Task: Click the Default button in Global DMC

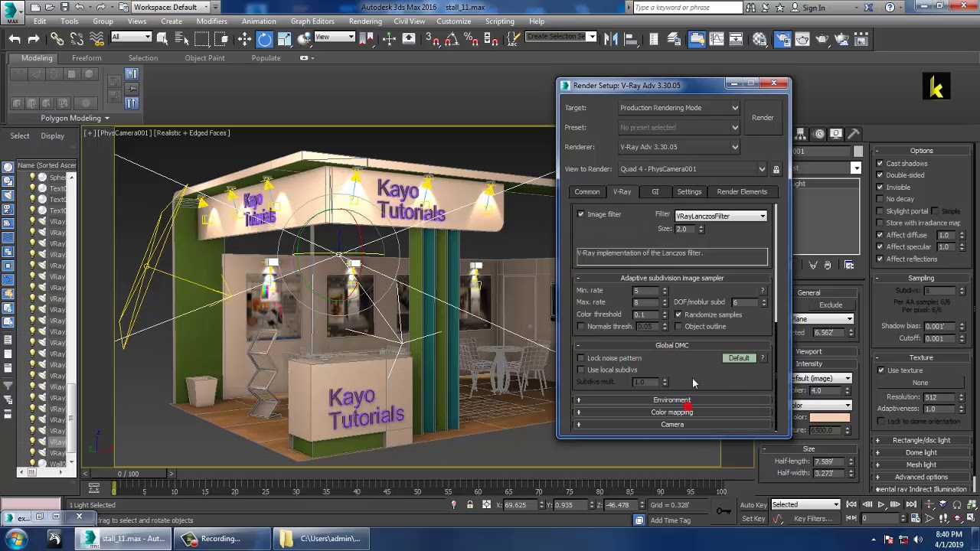Action: (x=739, y=358)
